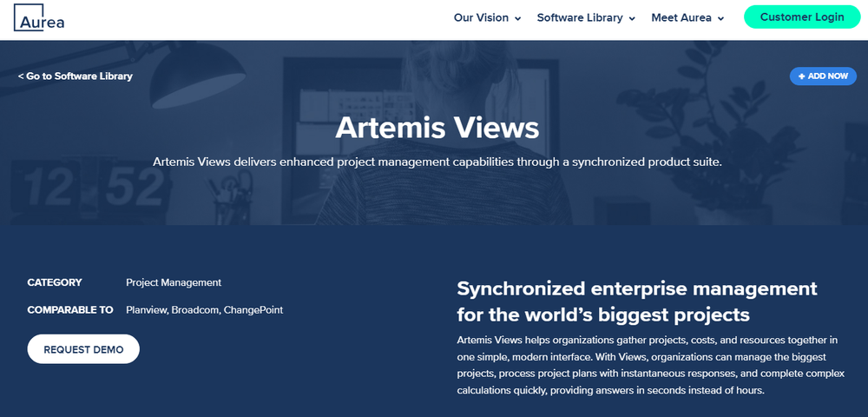868x417 pixels.
Task: Click the Add Now button
Action: [x=823, y=76]
